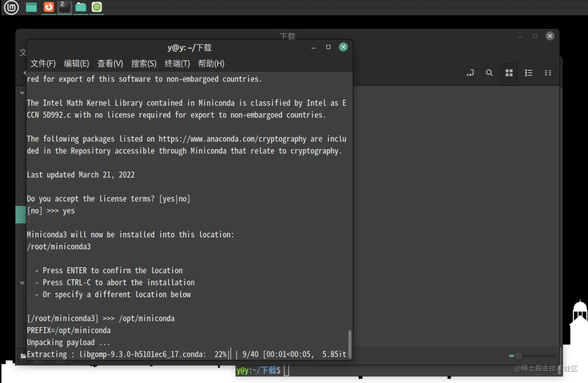
Task: Click 'Miniconda3 will now be installed' line
Action: coord(131,235)
